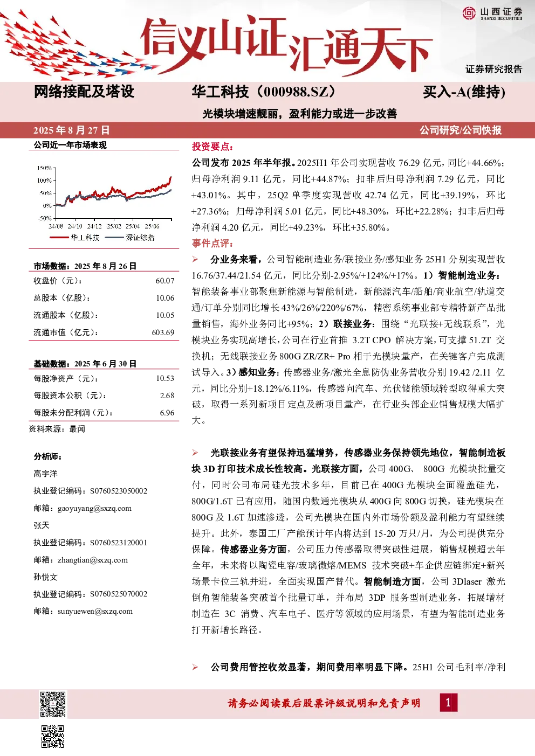This screenshot has width=535, height=756.
Task: Click email zhangtian@sxzq.com
Action: [x=93, y=560]
